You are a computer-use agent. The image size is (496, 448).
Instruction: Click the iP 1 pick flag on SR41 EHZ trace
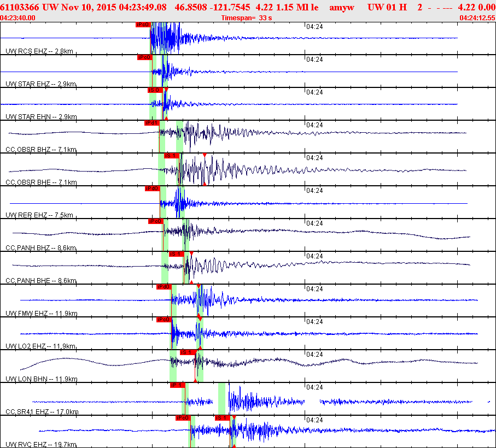(177, 385)
